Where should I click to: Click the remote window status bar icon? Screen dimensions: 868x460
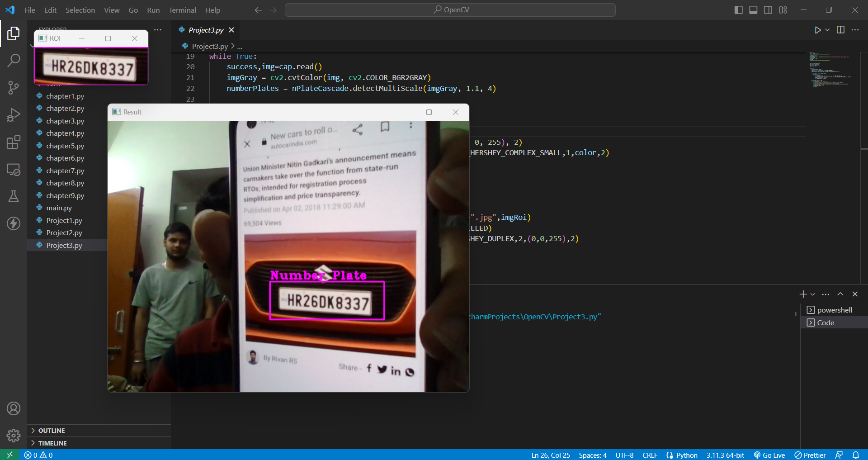[x=9, y=455]
